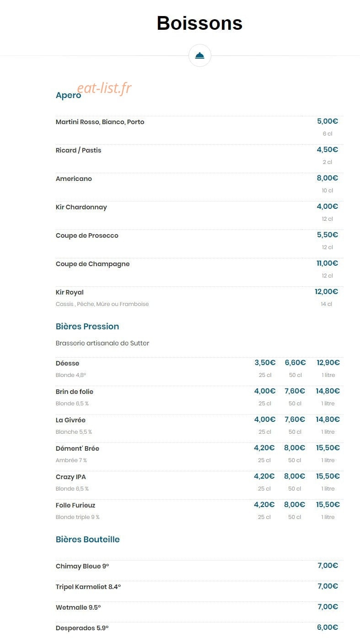The height and width of the screenshot is (644, 360).
Task: Click the Kir Royal item name
Action: [x=70, y=292]
